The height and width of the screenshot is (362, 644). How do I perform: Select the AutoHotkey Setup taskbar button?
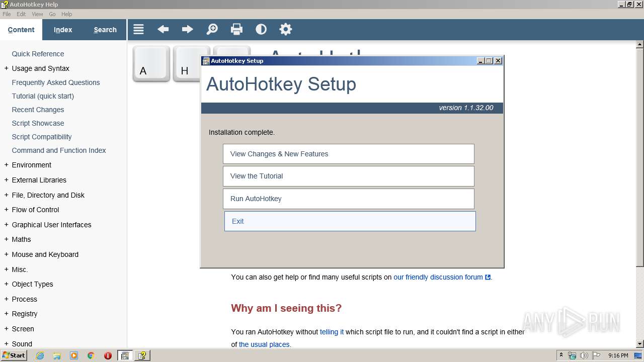125,355
